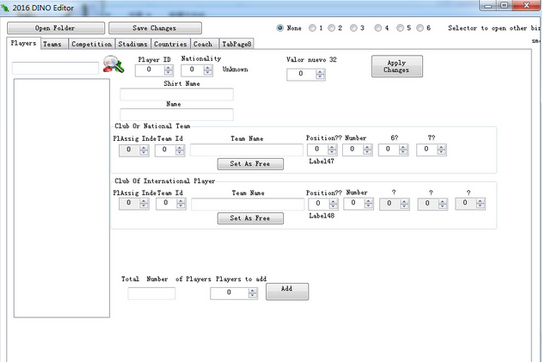This screenshot has height=362, width=542.
Task: Click Set As Free under Club Or National Team
Action: [x=250, y=164]
